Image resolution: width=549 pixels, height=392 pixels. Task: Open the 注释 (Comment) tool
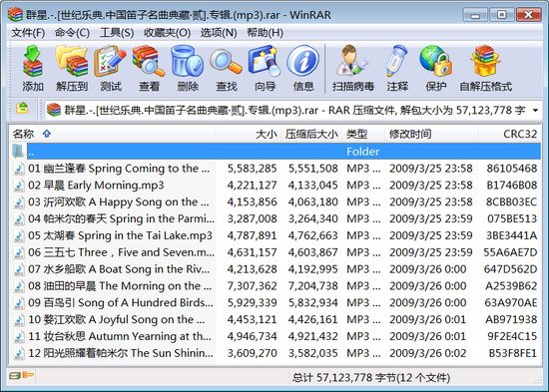(x=397, y=68)
